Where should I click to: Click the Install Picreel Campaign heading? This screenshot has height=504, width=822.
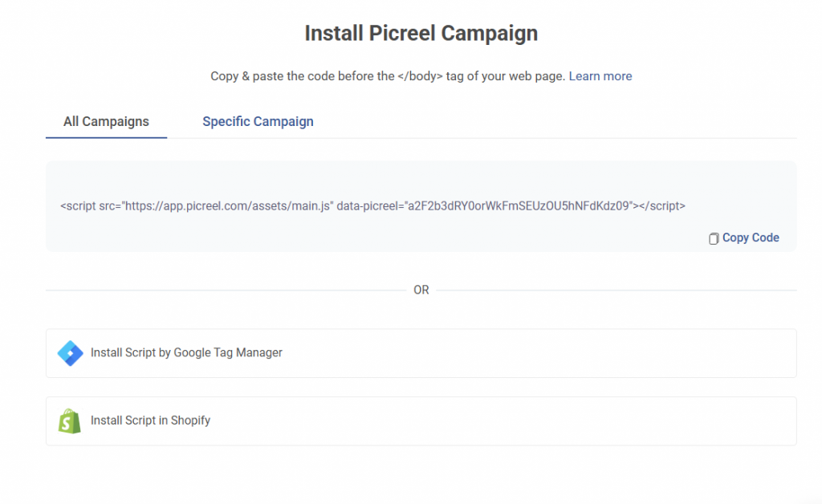pyautogui.click(x=421, y=34)
